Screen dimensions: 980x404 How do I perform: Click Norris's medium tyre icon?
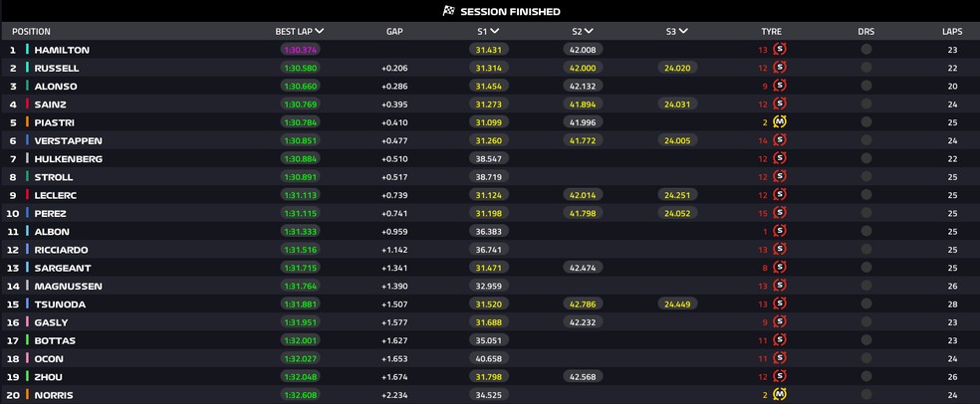tap(780, 394)
